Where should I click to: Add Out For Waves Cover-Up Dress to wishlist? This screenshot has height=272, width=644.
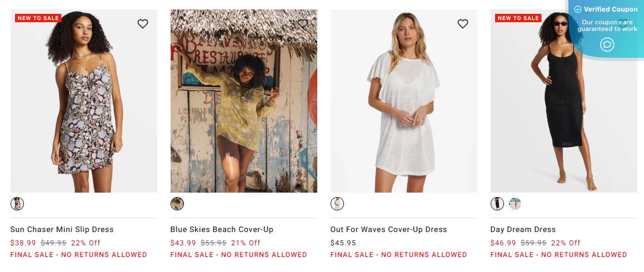(x=463, y=24)
